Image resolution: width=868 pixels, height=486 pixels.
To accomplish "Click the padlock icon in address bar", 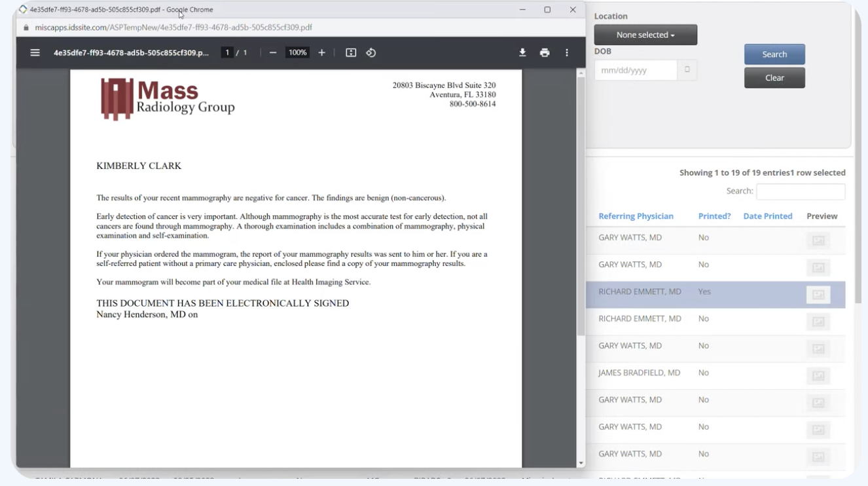I will (x=27, y=28).
